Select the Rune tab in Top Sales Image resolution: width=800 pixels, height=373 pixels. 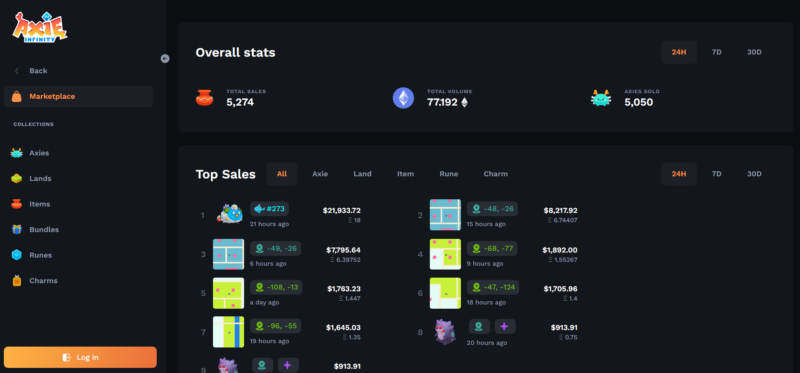coord(448,174)
